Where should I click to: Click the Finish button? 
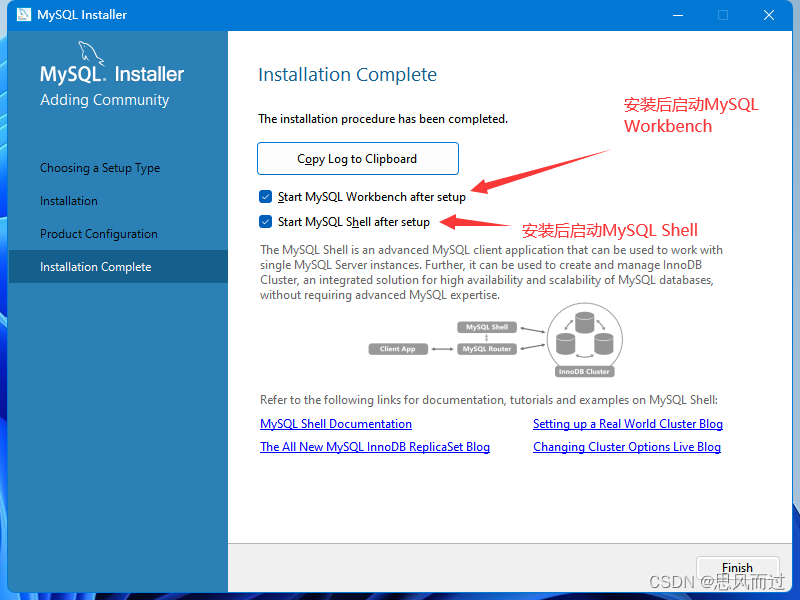(737, 567)
